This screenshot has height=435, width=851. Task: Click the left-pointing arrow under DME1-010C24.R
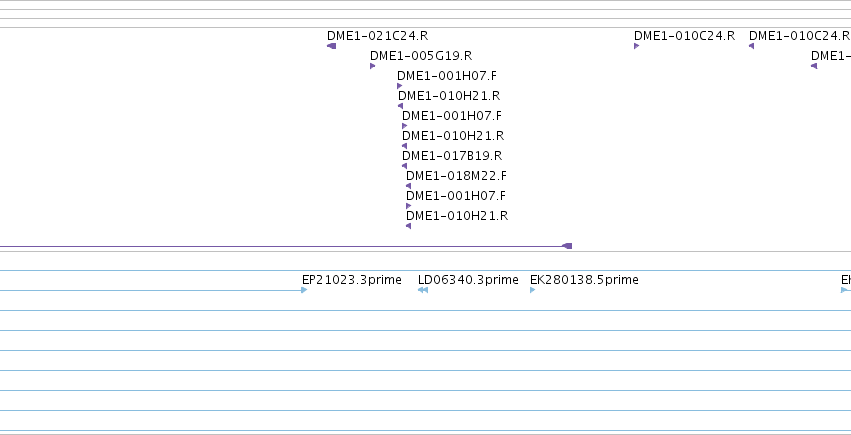752,46
